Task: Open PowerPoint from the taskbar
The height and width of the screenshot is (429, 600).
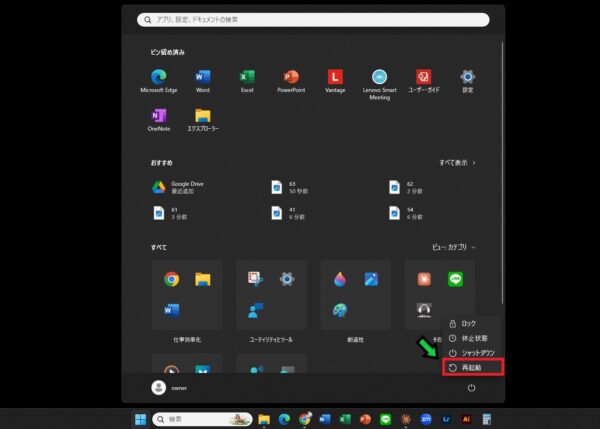Action: 365,419
